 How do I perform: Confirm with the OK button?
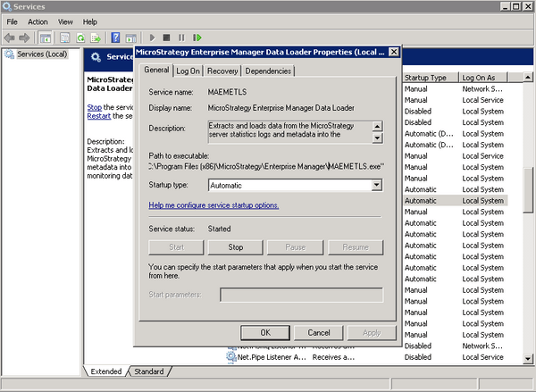pyautogui.click(x=265, y=332)
